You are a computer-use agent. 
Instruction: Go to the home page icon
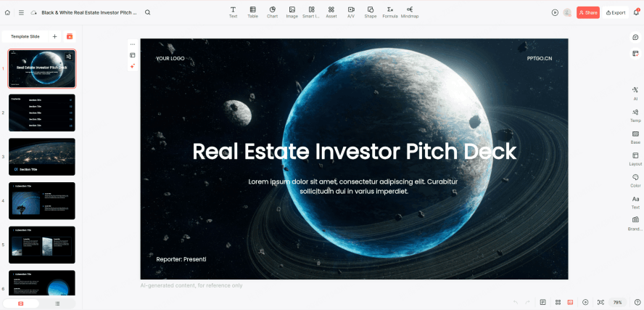pyautogui.click(x=7, y=13)
